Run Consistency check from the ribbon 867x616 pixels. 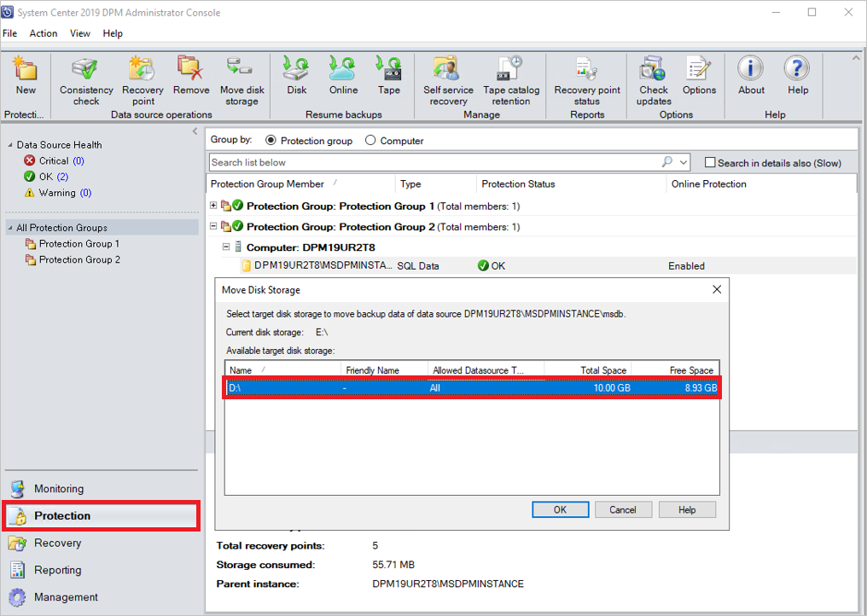[85, 68]
